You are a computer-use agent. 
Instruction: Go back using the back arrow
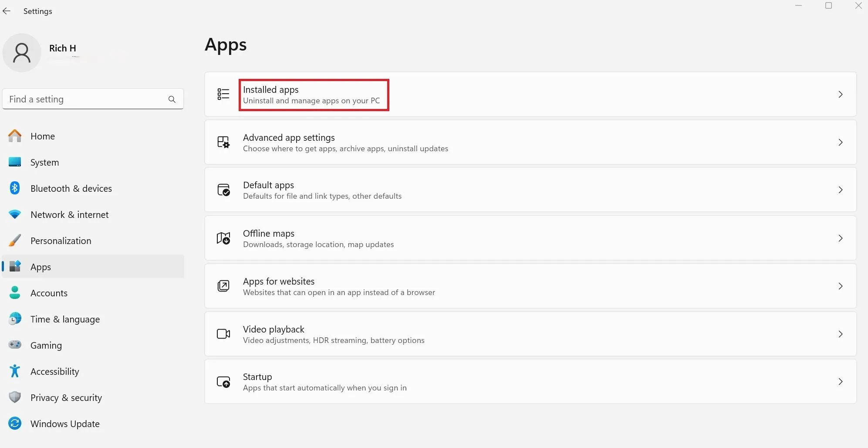7,11
